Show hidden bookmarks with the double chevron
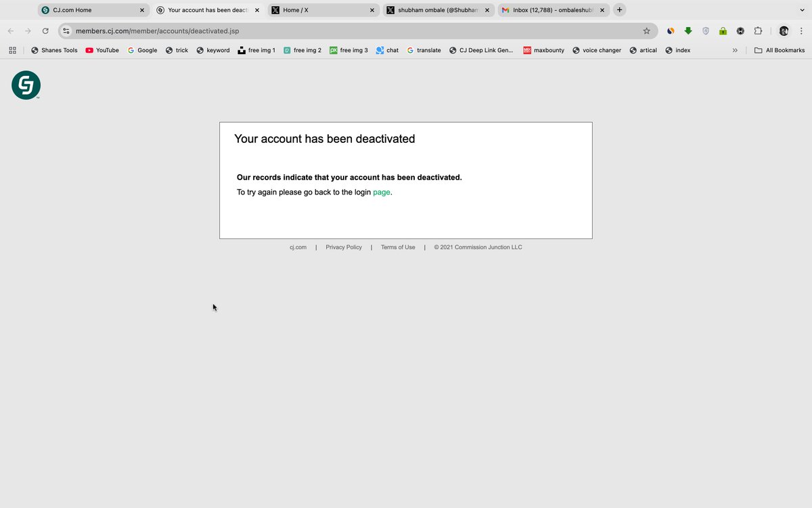 pos(735,50)
